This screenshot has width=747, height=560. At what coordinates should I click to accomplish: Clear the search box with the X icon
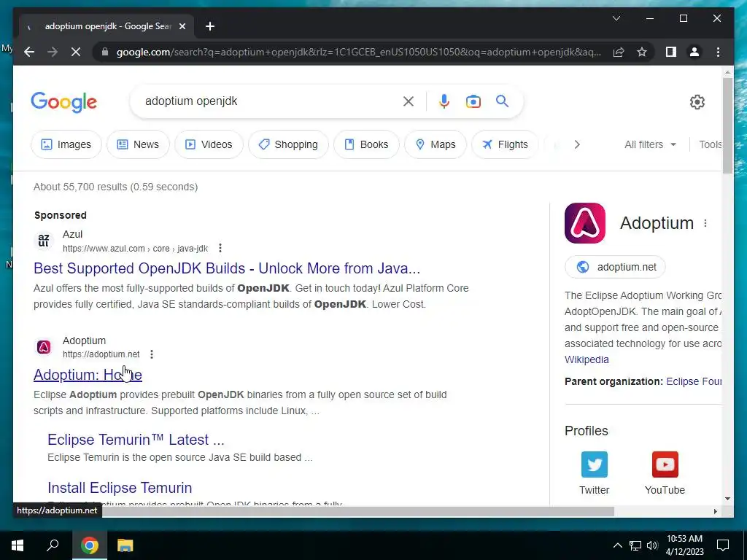pyautogui.click(x=409, y=101)
